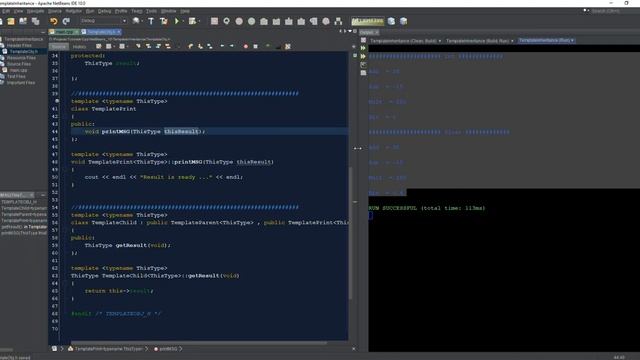Screen dimensions: 640x360
Task: Click the Shift Line Left editor icon
Action: pos(222,47)
